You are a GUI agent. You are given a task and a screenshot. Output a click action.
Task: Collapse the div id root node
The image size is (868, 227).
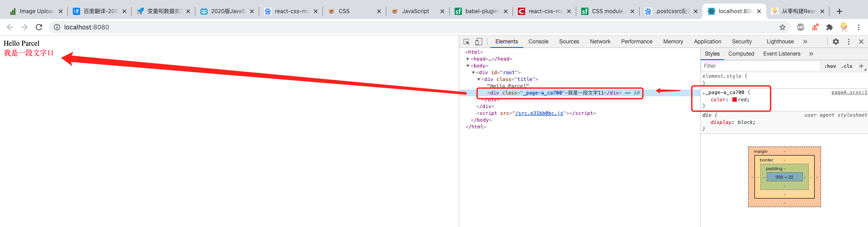coord(473,73)
